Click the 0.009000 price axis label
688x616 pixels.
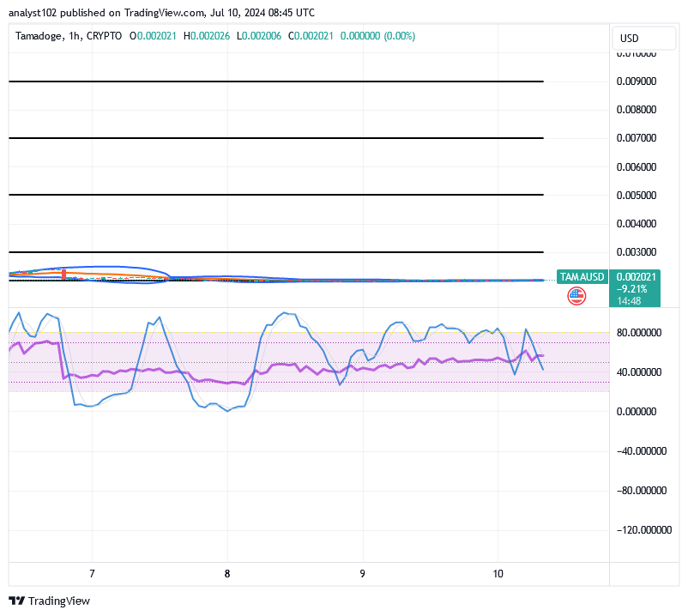click(637, 82)
